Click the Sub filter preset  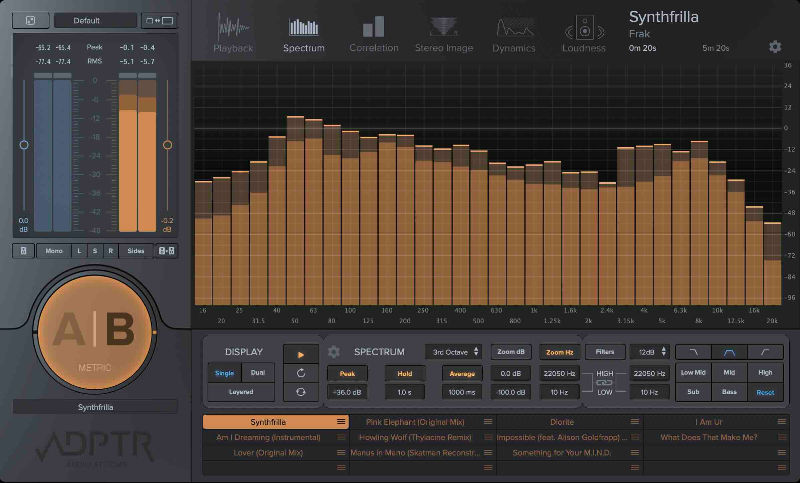tap(693, 392)
